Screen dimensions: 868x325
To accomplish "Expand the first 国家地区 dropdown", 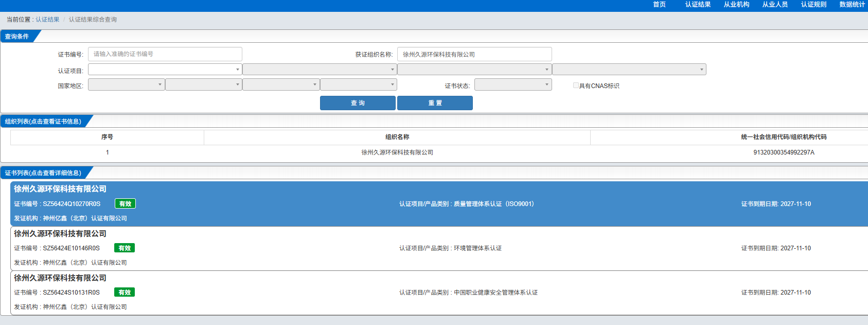I will [127, 84].
